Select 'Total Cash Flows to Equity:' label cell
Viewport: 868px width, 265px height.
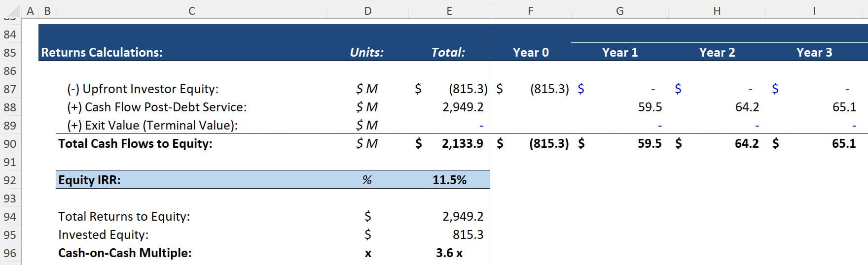pos(135,144)
